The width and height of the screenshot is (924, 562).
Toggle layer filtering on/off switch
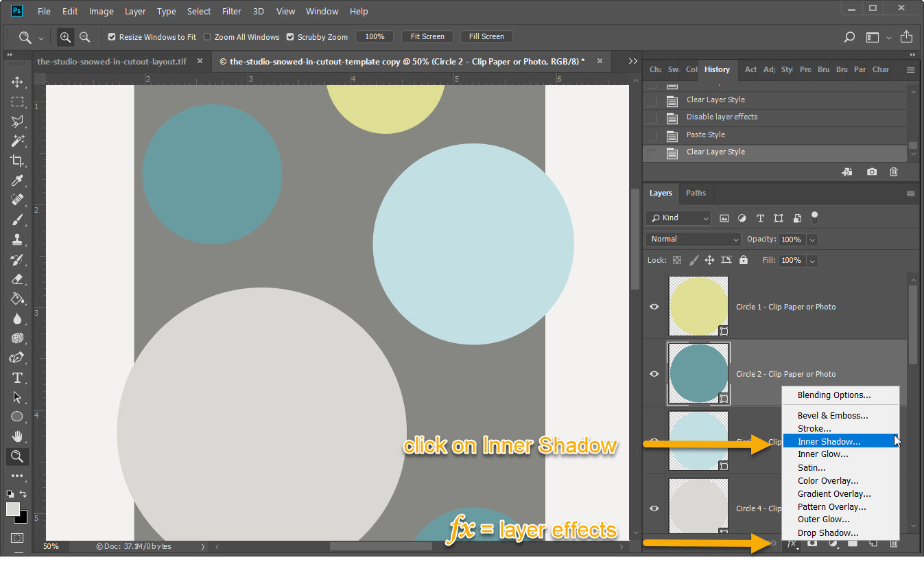click(814, 218)
